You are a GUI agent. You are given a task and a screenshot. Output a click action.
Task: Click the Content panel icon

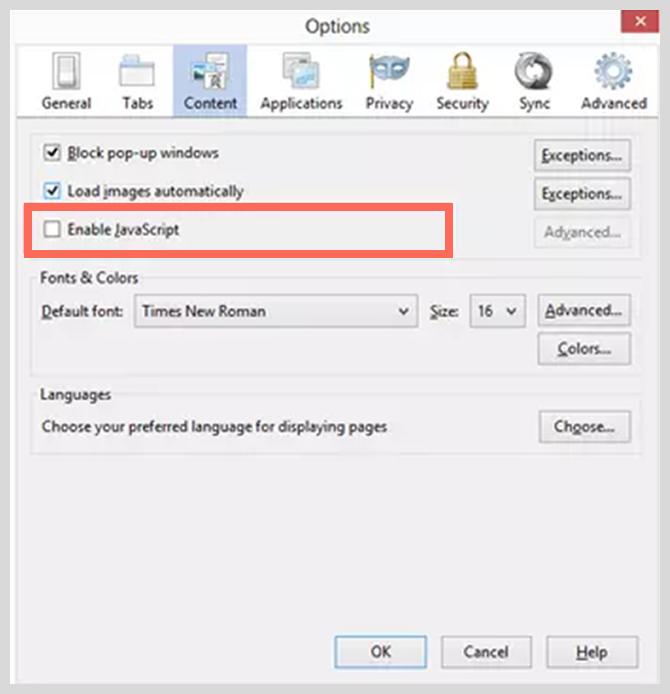210,71
